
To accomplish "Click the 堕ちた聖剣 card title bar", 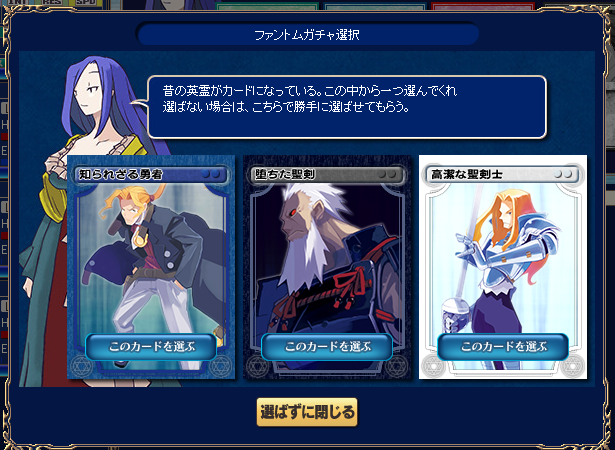I will click(327, 175).
